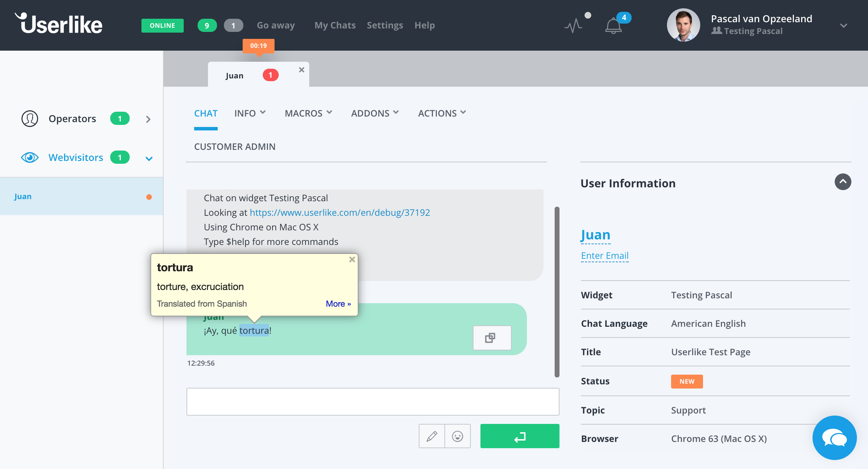Close the tortura translation popup

(352, 259)
